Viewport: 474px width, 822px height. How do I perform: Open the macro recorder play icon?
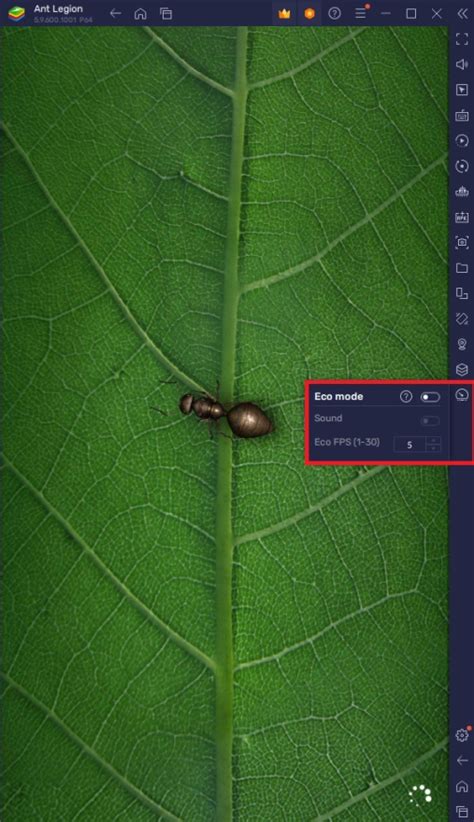pyautogui.click(x=462, y=140)
